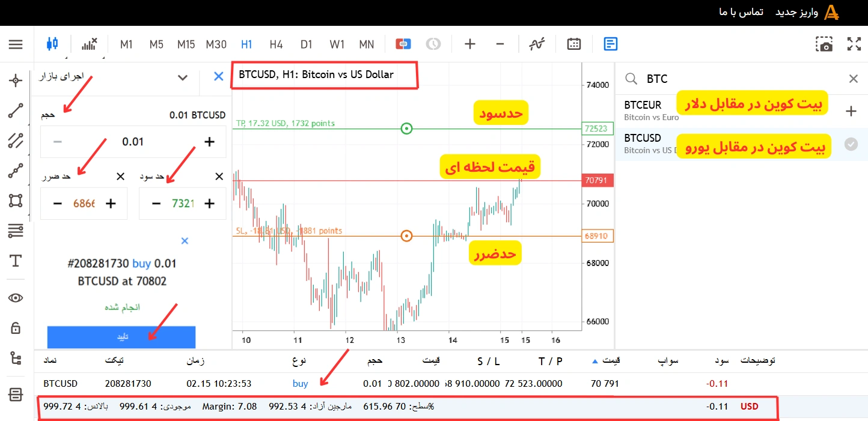This screenshot has height=421, width=868.
Task: Take a chart screenshot with camera icon
Action: tap(824, 44)
